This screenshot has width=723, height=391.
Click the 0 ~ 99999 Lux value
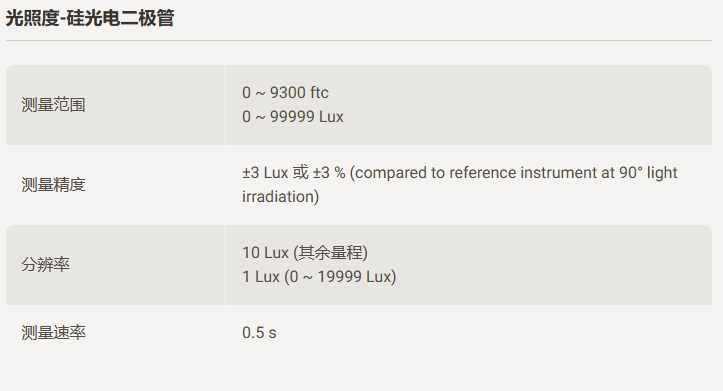[293, 117]
